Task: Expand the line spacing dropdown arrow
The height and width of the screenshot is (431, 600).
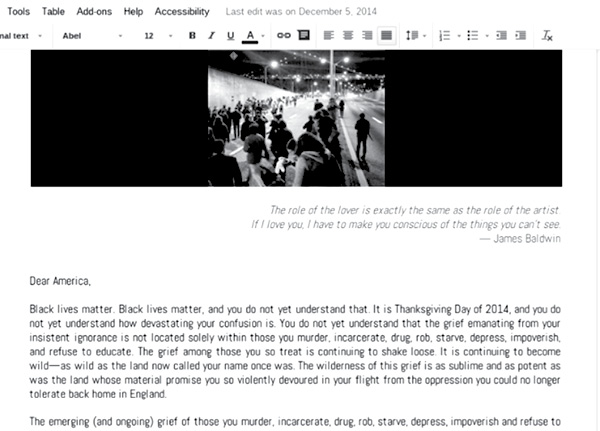Action: pos(424,36)
